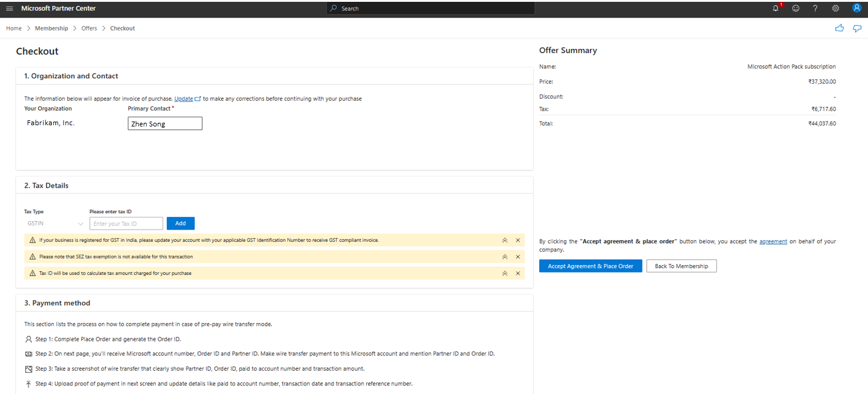The image size is (868, 394).
Task: Dismiss the GST registration warning
Action: coord(518,240)
